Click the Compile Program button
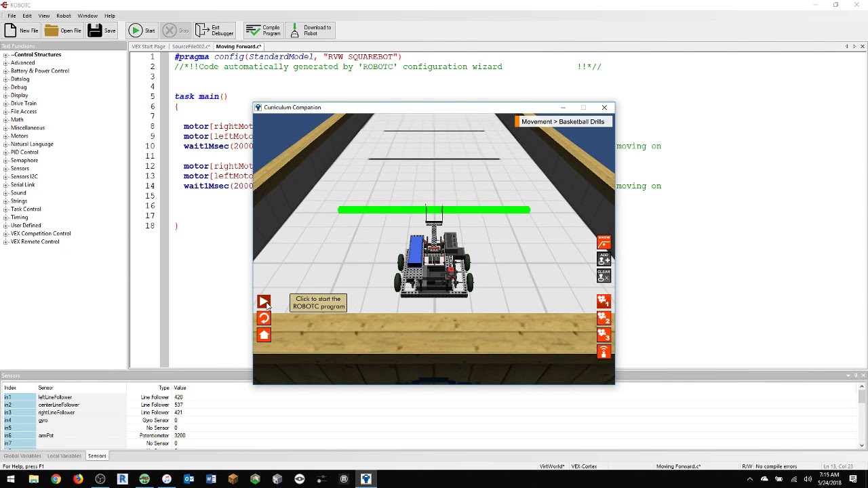The width and height of the screenshot is (868, 488). click(263, 30)
